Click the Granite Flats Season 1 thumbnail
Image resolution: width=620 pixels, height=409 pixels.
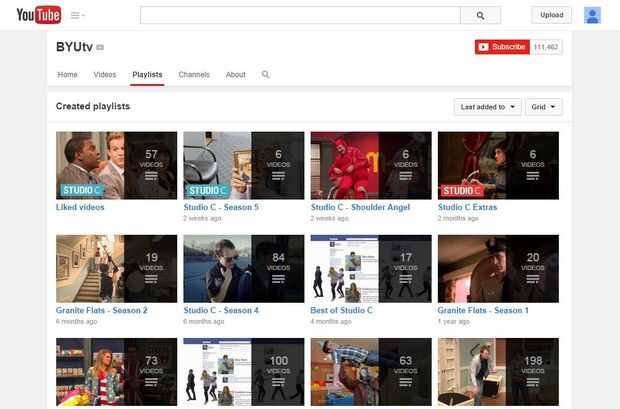pos(498,269)
